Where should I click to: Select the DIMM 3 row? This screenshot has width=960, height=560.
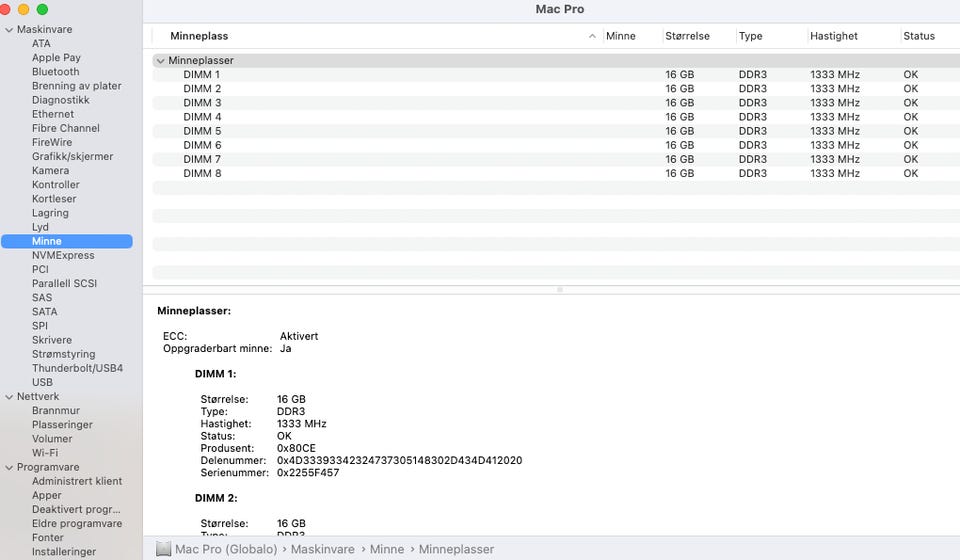tap(556, 103)
